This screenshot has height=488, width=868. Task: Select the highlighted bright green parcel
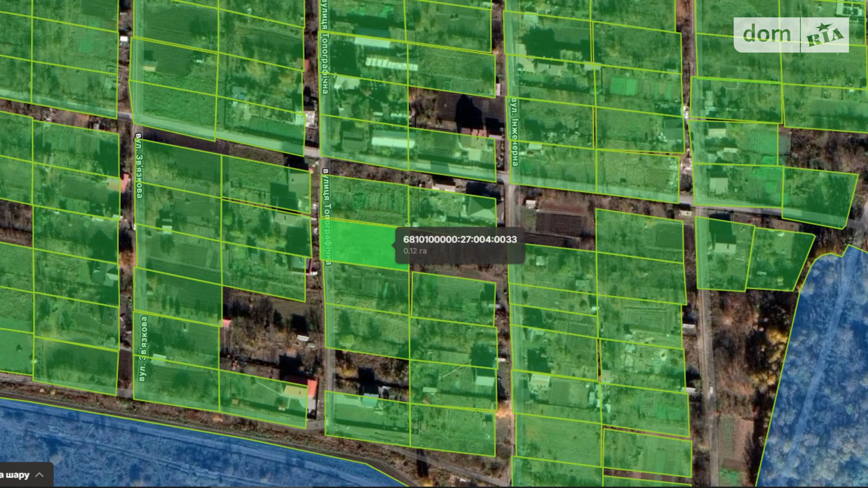point(361,244)
